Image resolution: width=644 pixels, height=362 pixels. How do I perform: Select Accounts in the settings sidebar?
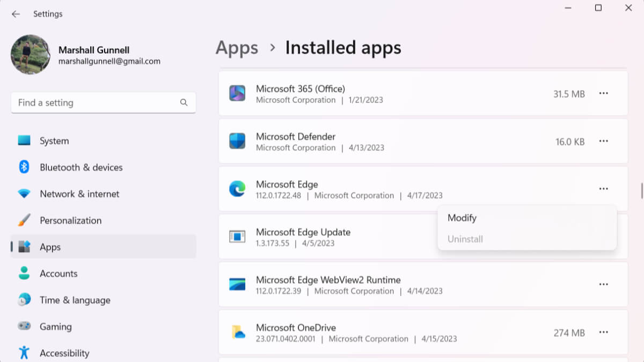coord(58,274)
